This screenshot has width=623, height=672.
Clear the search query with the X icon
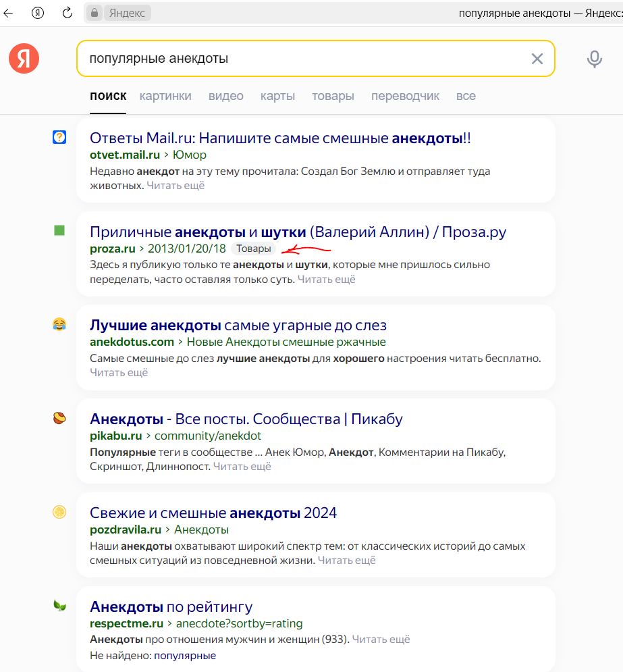[537, 59]
